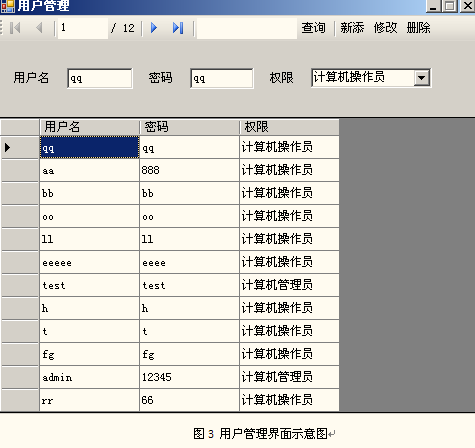Sort by the 用户名 column header
The image size is (475, 448).
click(89, 127)
